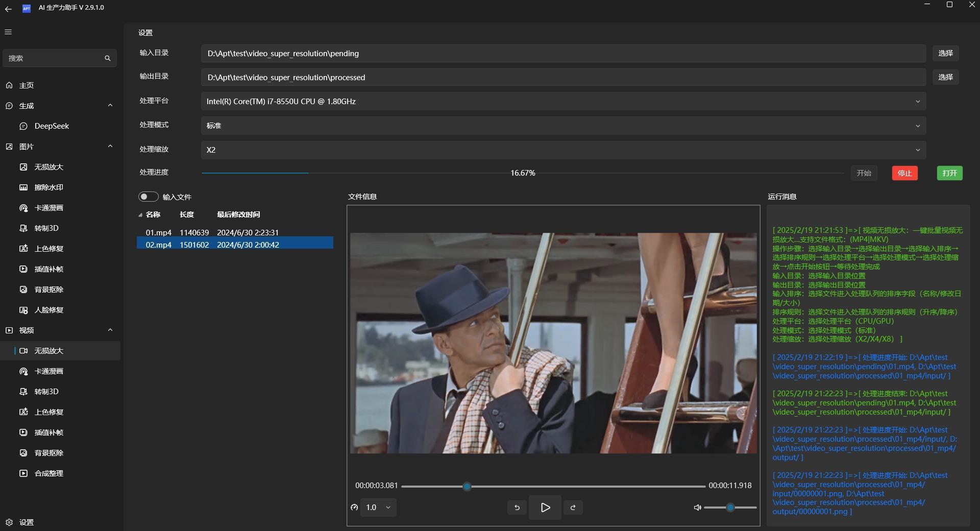The width and height of the screenshot is (980, 531).
Task: Click the 视频 section header
Action: click(60, 330)
